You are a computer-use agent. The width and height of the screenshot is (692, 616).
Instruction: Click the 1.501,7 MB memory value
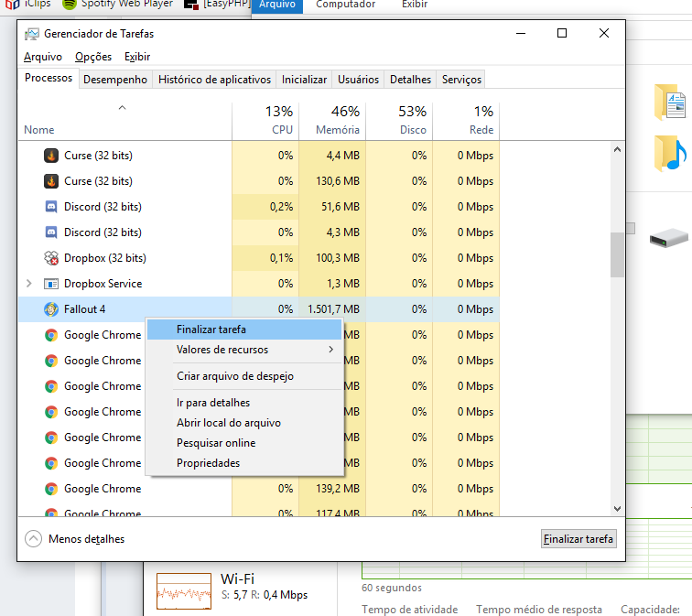point(333,309)
